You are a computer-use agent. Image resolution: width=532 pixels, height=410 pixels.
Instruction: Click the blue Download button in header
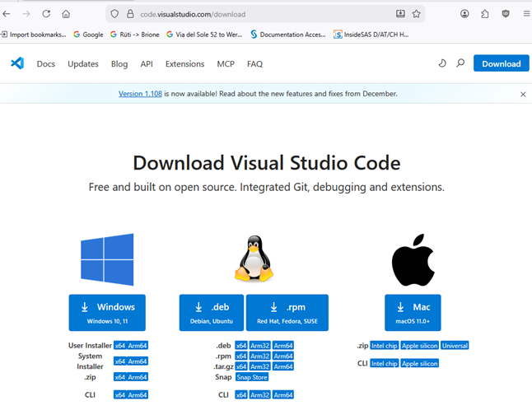pyautogui.click(x=502, y=63)
